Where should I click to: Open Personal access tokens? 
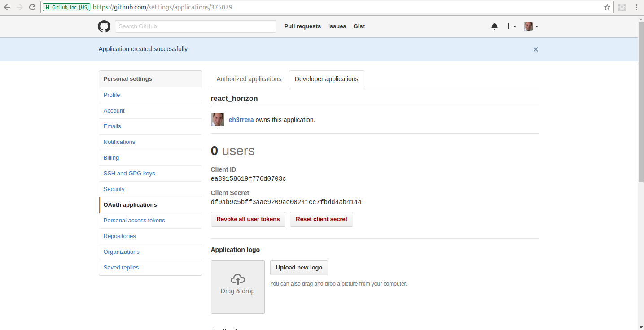coord(150,221)
